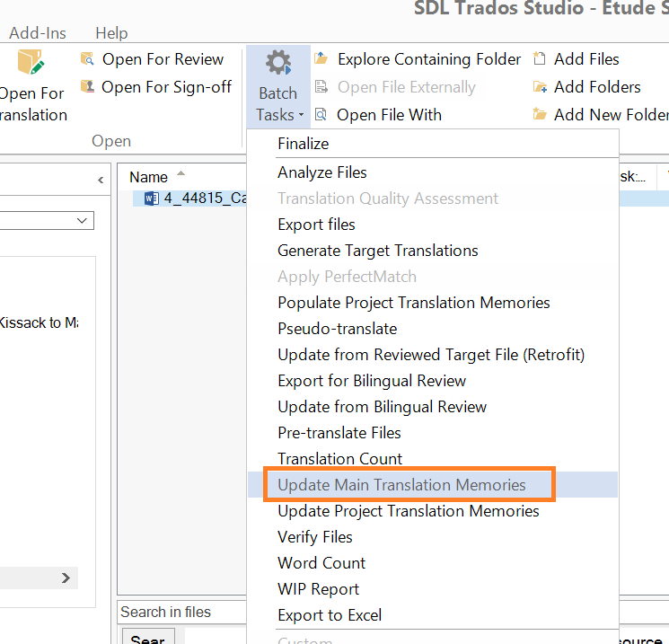
Task: Collapse the left navigation panel chevron
Action: click(x=101, y=181)
